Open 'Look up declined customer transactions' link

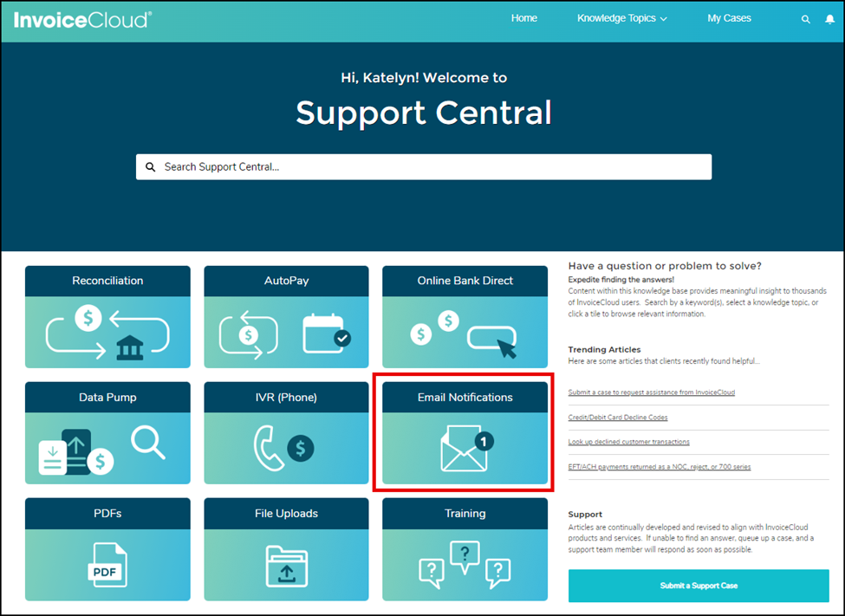[x=628, y=442]
